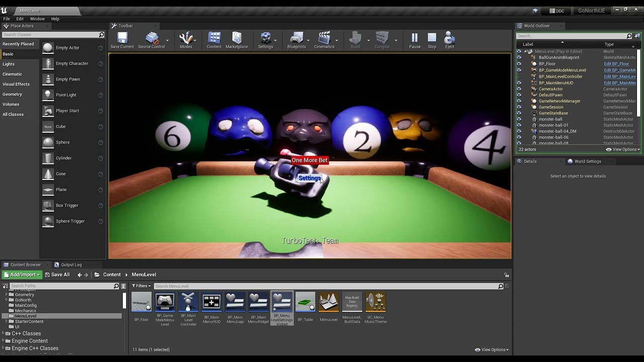Pause the play-in-editor session

pyautogui.click(x=415, y=38)
